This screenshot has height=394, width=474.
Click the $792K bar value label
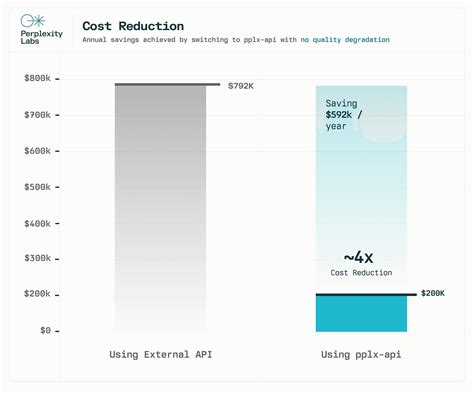[241, 86]
